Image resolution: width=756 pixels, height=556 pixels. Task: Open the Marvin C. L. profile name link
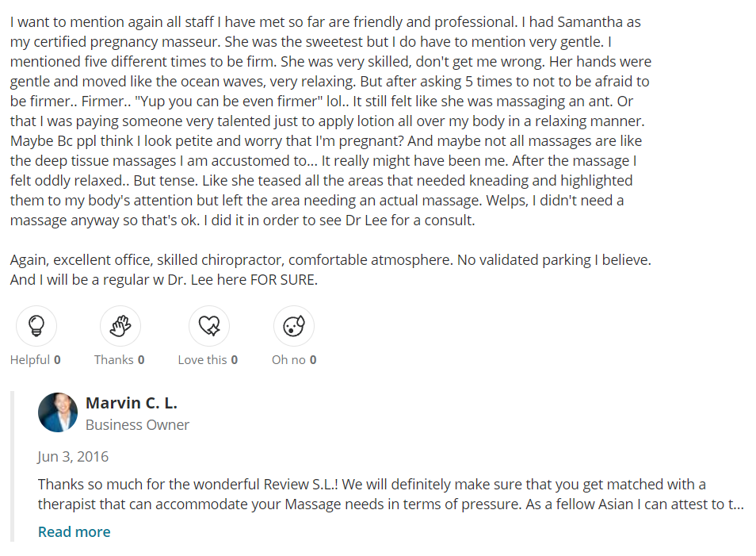131,403
